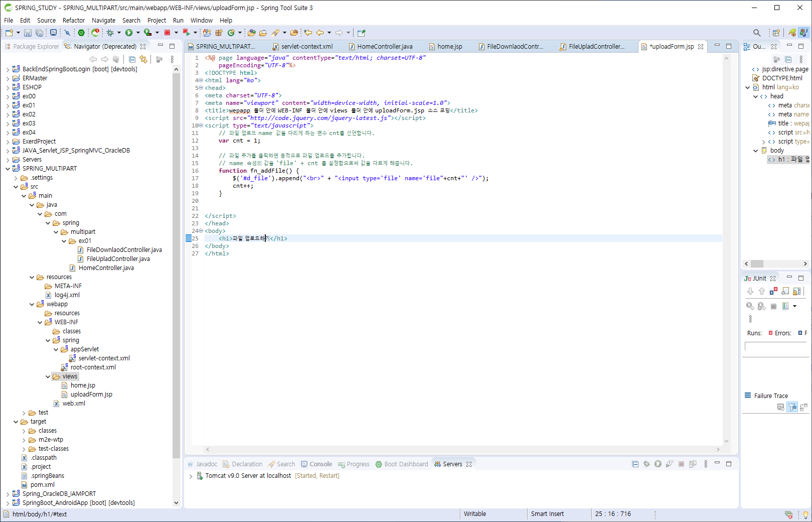Collapse the head node in Outline
This screenshot has width=812, height=522.
pos(755,96)
